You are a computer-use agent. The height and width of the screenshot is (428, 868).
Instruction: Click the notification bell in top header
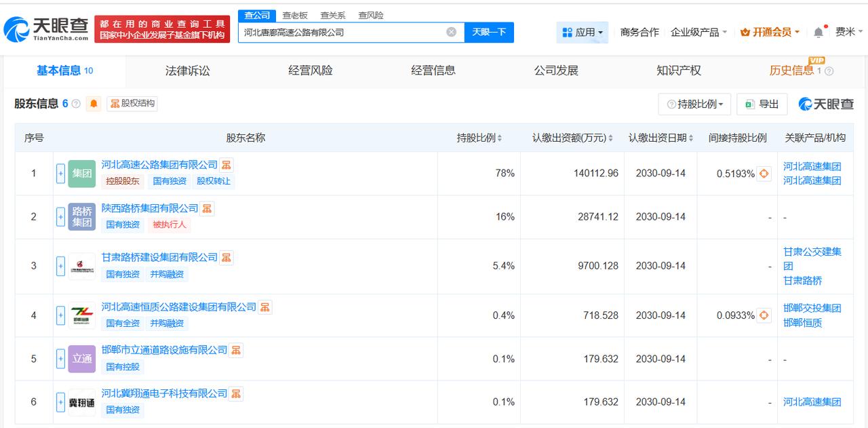click(818, 33)
